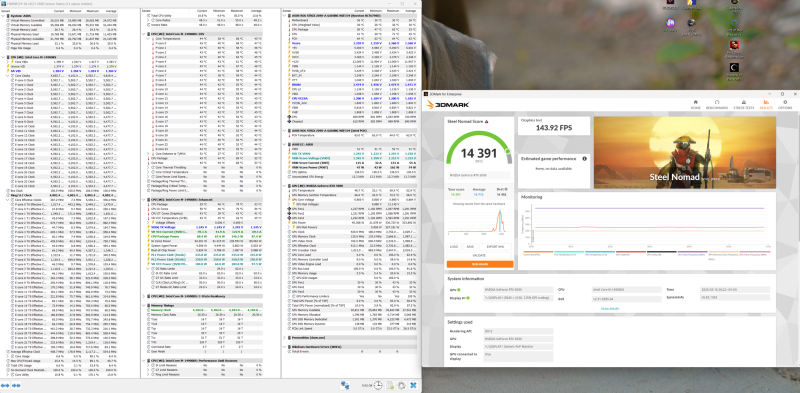Switch to the Results tab in 3DMark
Screen dimensions: 800x393
pos(766,104)
